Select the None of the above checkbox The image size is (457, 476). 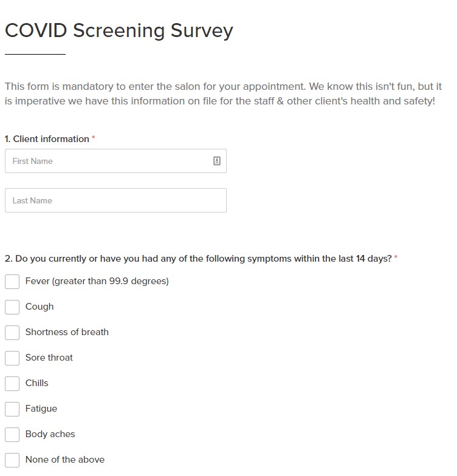[12, 460]
